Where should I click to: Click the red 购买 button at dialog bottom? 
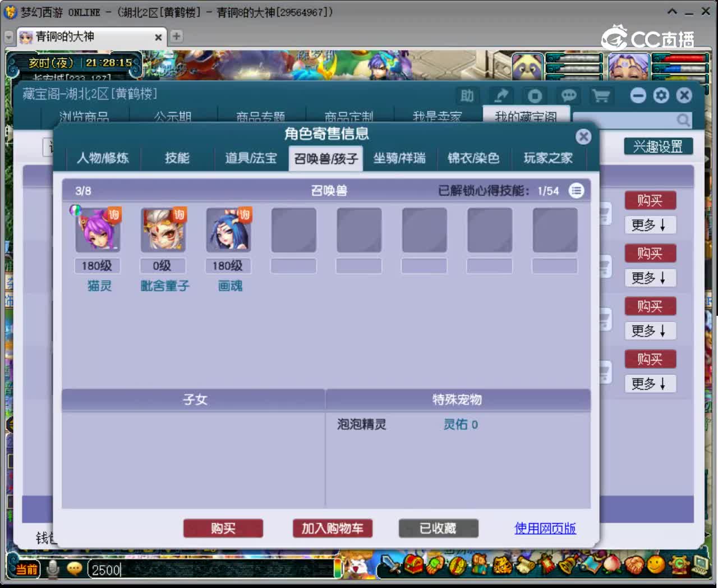[x=223, y=529]
